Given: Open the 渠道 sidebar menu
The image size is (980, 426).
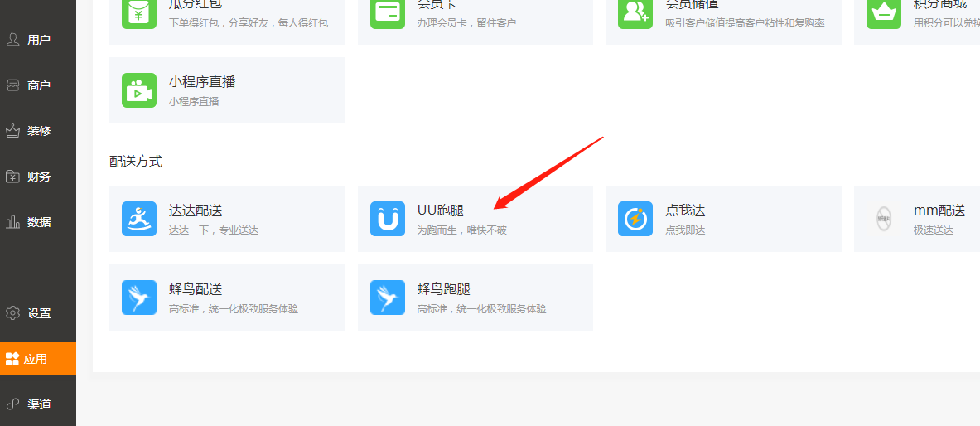Looking at the screenshot, I should [x=37, y=404].
